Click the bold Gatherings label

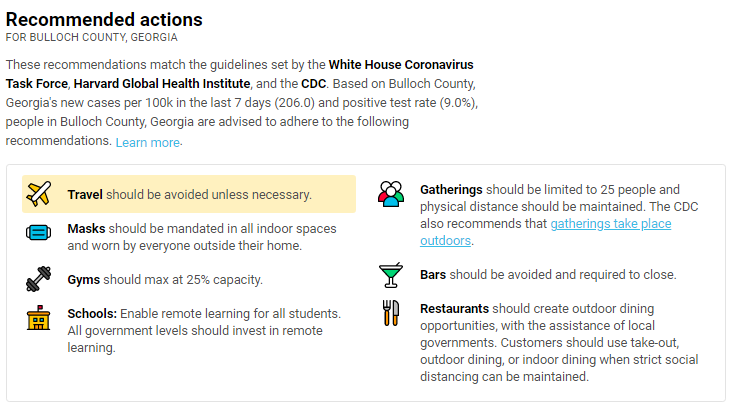tap(451, 189)
